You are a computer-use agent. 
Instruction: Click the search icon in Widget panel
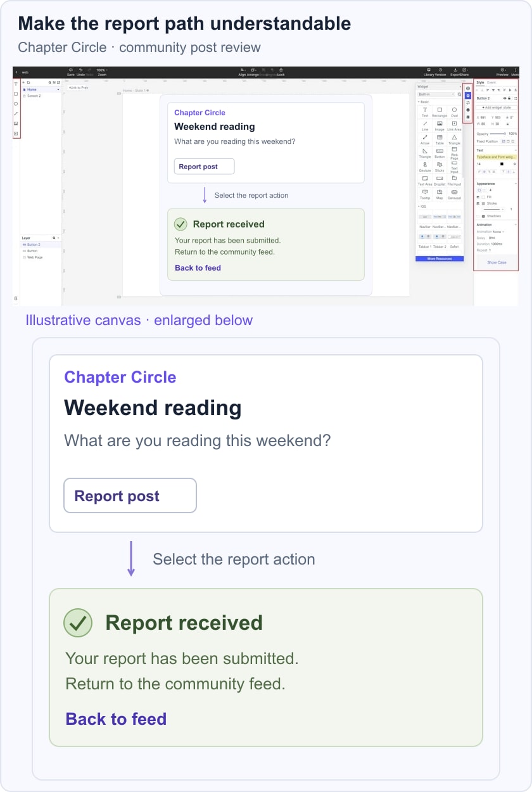coord(459,94)
